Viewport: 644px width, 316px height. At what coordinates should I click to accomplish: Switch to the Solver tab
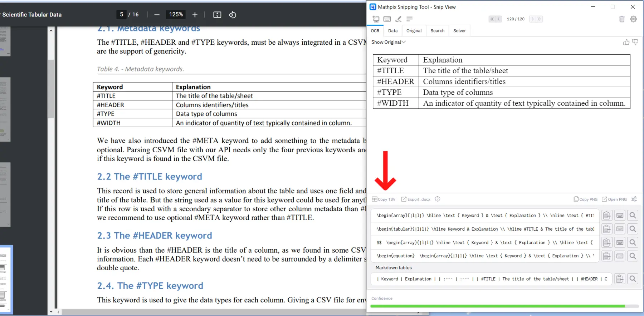coord(459,31)
